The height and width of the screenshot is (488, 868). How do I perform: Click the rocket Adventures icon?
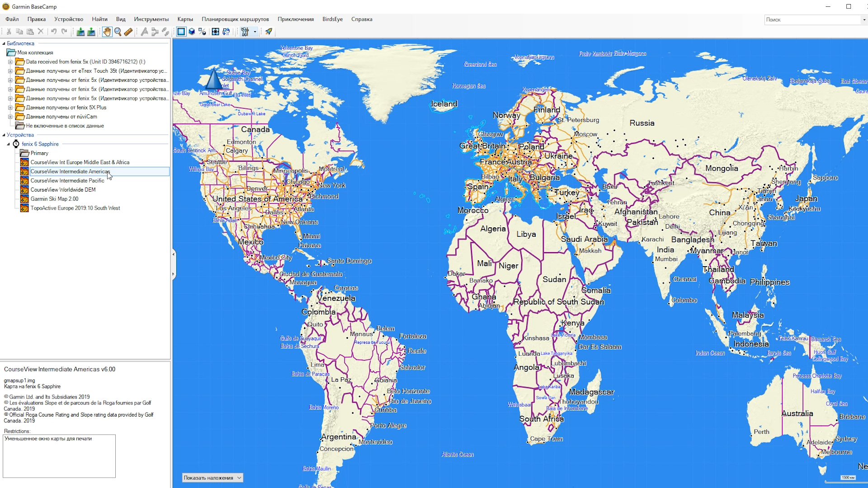[x=269, y=32]
